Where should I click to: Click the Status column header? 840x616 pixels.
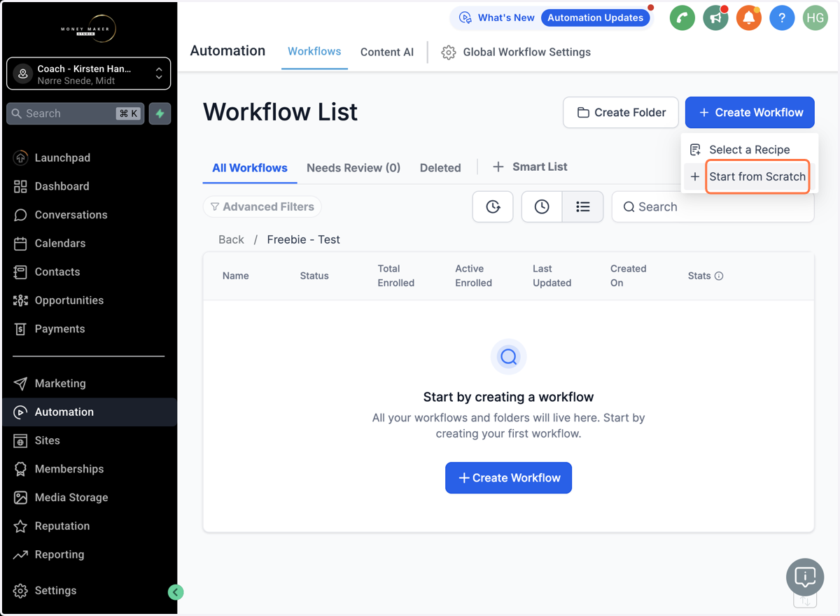pyautogui.click(x=314, y=276)
